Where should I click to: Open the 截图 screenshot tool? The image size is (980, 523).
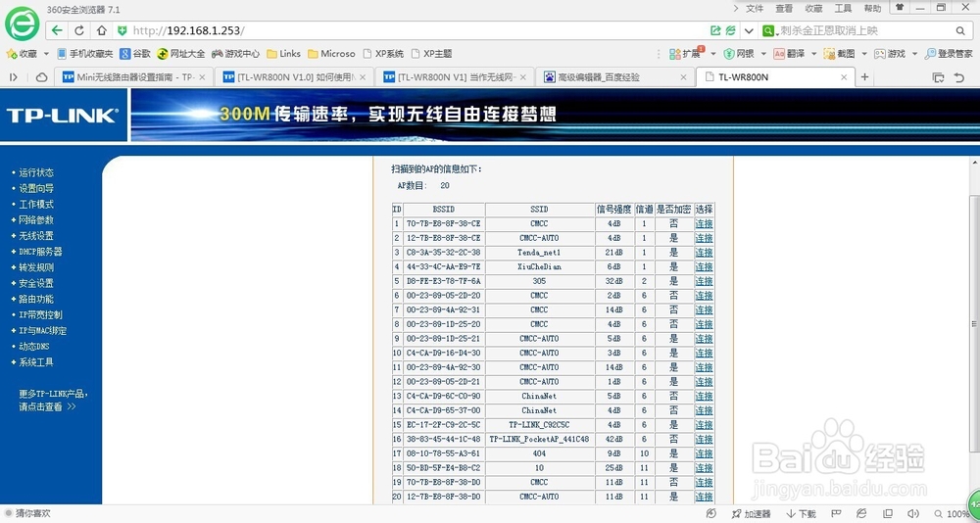pos(838,54)
